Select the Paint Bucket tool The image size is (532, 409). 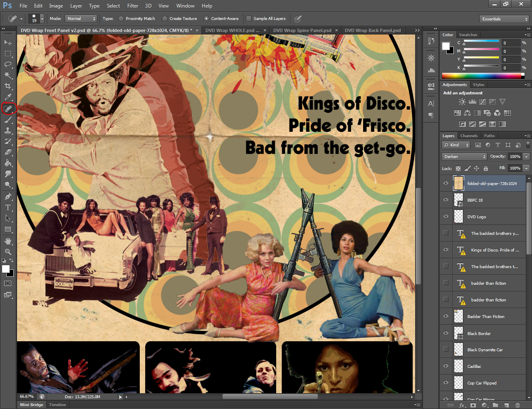click(x=8, y=163)
